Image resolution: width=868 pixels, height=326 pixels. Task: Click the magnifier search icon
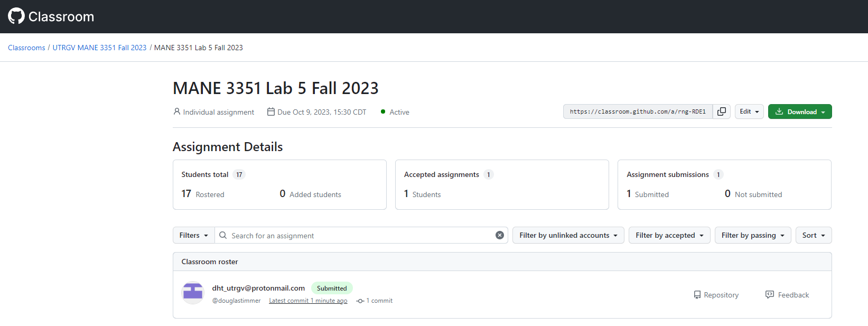[x=223, y=235]
